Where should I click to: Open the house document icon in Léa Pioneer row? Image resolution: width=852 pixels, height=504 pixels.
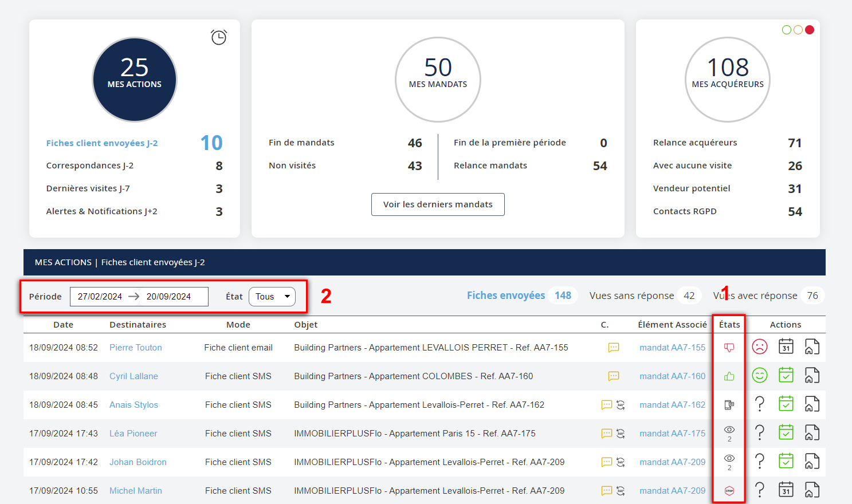pyautogui.click(x=811, y=432)
